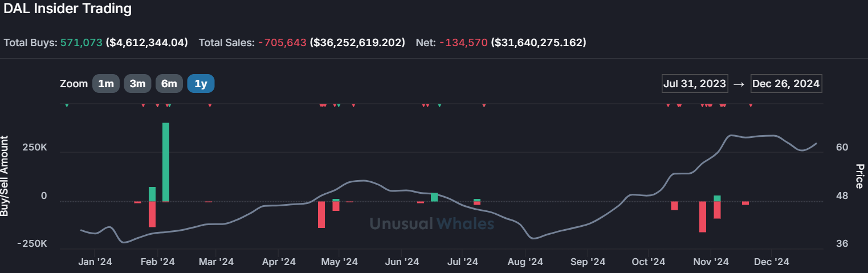Click the red triangle marker in late January
Viewport: 868px width, 273px height.
click(143, 105)
